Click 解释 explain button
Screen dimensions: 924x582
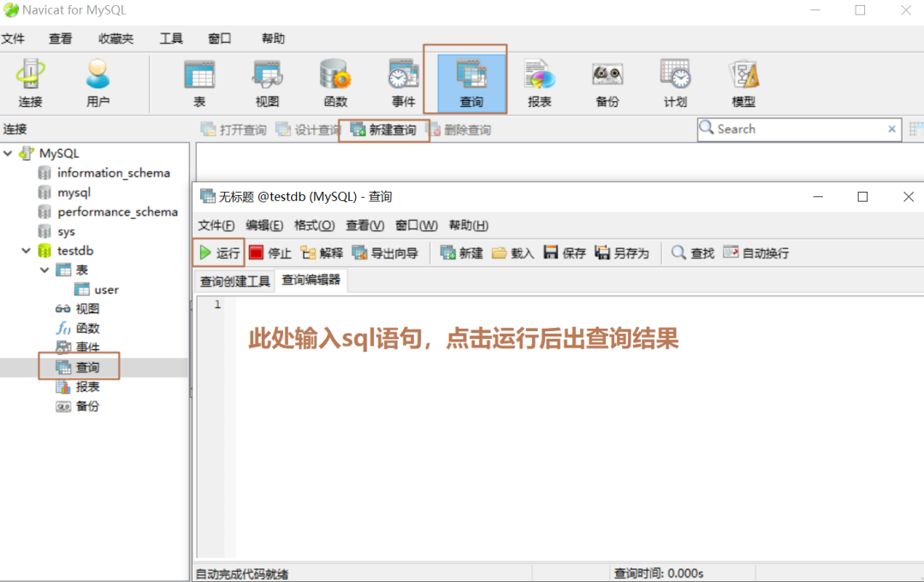[x=322, y=253]
